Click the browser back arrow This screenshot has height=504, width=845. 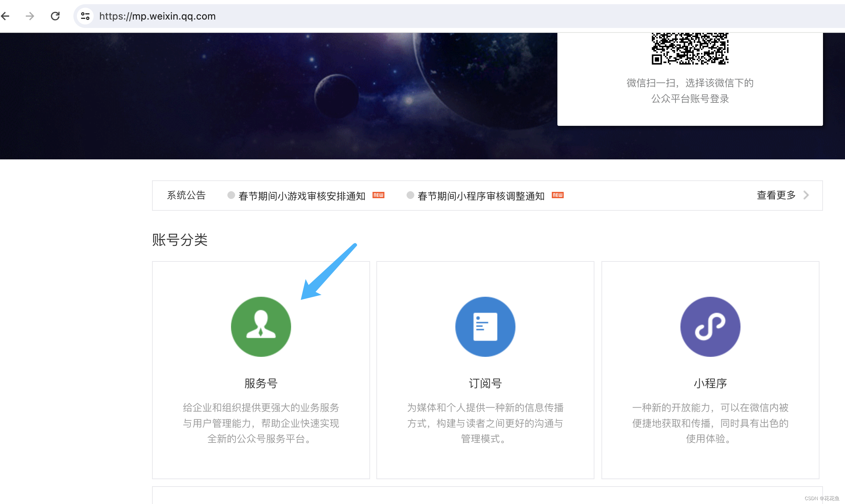pyautogui.click(x=6, y=16)
